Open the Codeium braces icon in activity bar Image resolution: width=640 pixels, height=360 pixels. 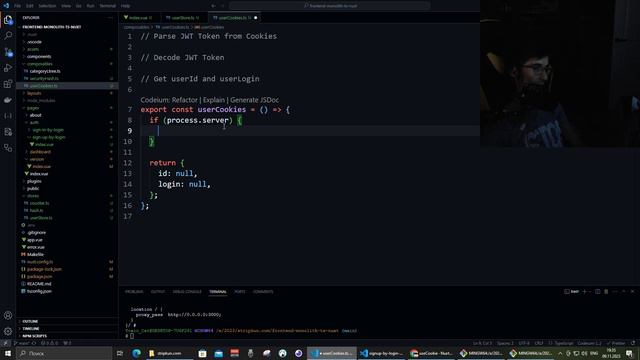point(8,116)
